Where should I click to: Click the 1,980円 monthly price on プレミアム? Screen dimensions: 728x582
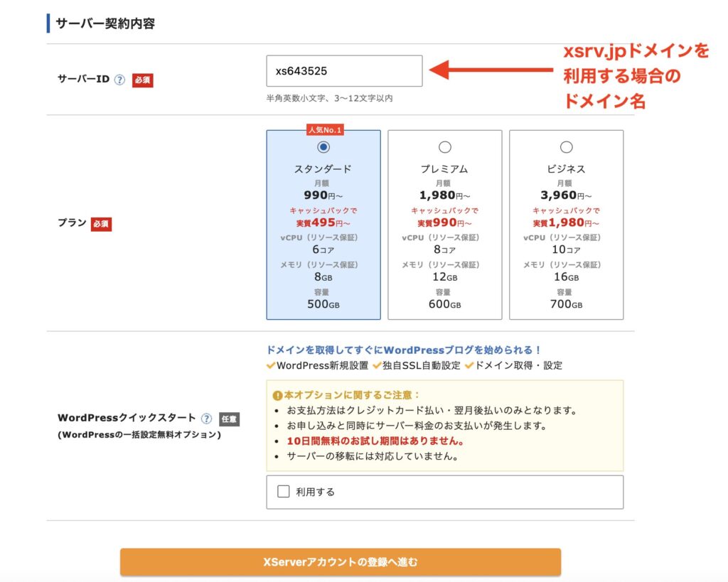pos(444,195)
